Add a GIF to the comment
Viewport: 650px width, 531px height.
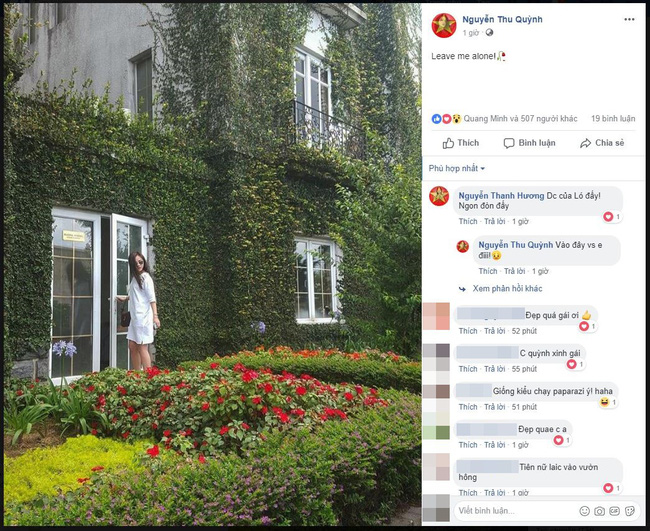614,511
